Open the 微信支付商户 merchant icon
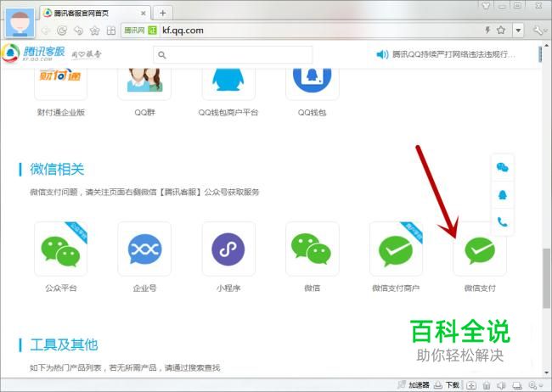Viewport: 552px width, 392px height. (396, 249)
